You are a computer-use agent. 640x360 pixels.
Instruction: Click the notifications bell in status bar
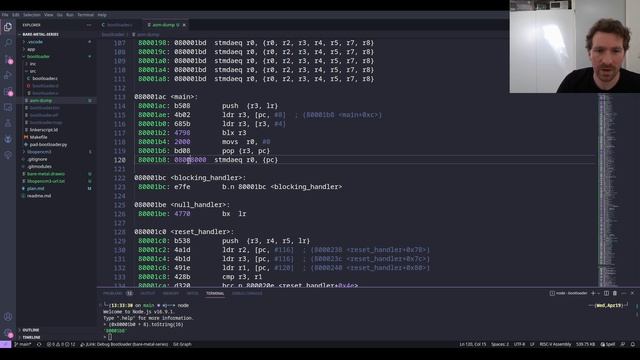633,344
